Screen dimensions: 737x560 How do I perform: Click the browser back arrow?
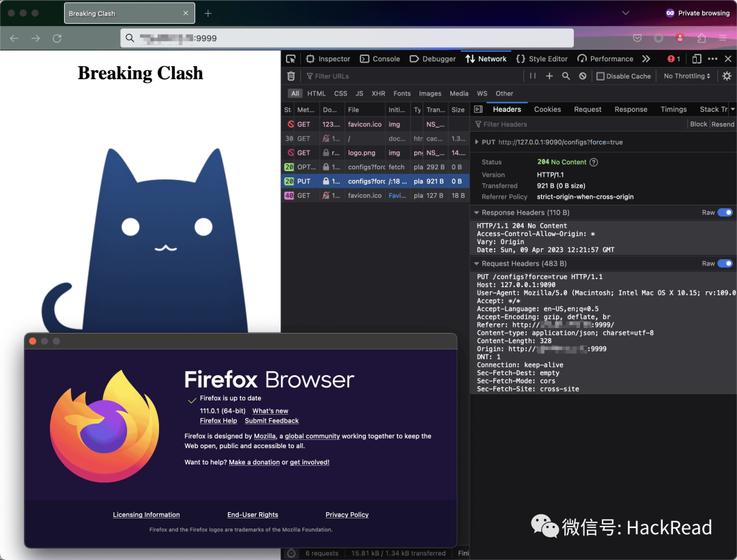coord(14,38)
